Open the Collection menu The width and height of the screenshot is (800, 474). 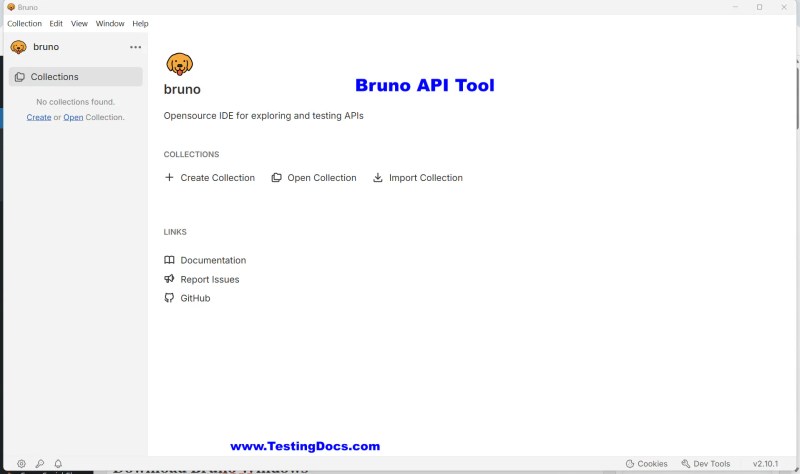pos(24,23)
